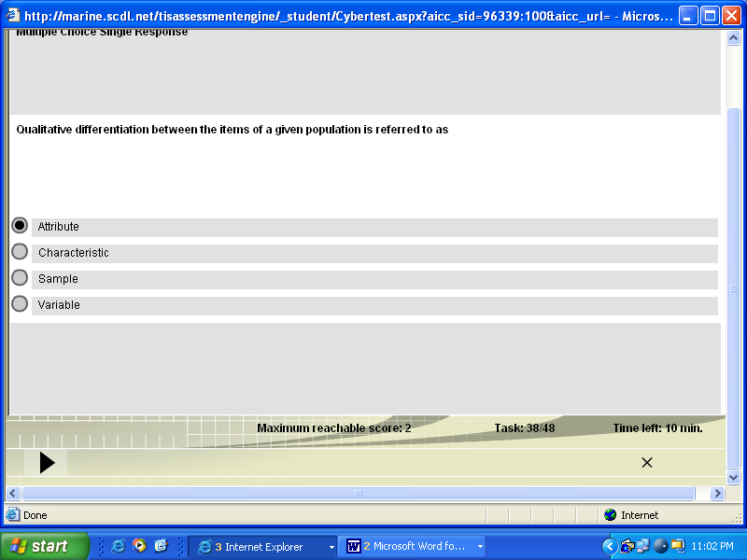Select the Characteristic answer option
Screen dimensions: 747x560
[x=20, y=250]
